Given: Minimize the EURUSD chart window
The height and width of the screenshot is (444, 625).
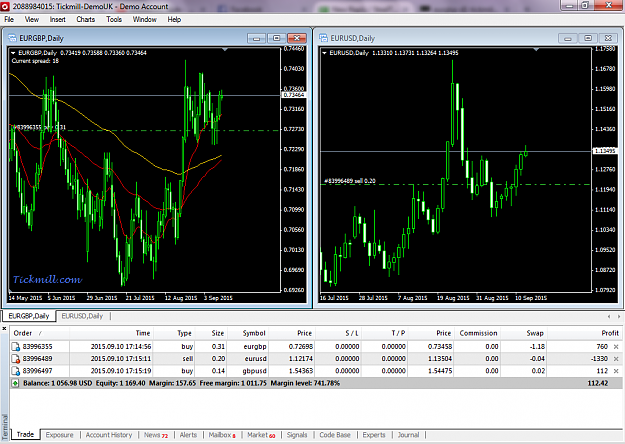Looking at the screenshot, I should 568,38.
